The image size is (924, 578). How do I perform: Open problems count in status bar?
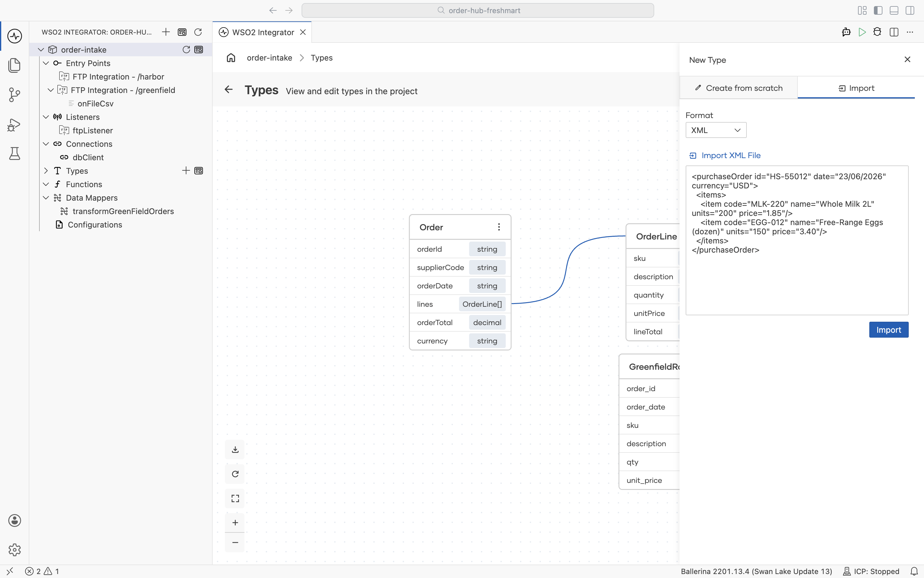coord(42,572)
